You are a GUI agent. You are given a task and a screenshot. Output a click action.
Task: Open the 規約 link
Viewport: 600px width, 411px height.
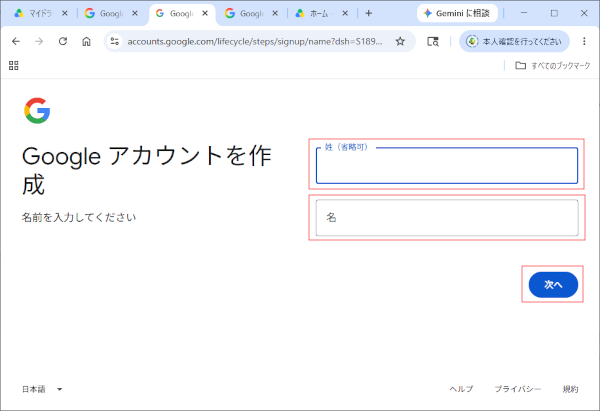(570, 389)
